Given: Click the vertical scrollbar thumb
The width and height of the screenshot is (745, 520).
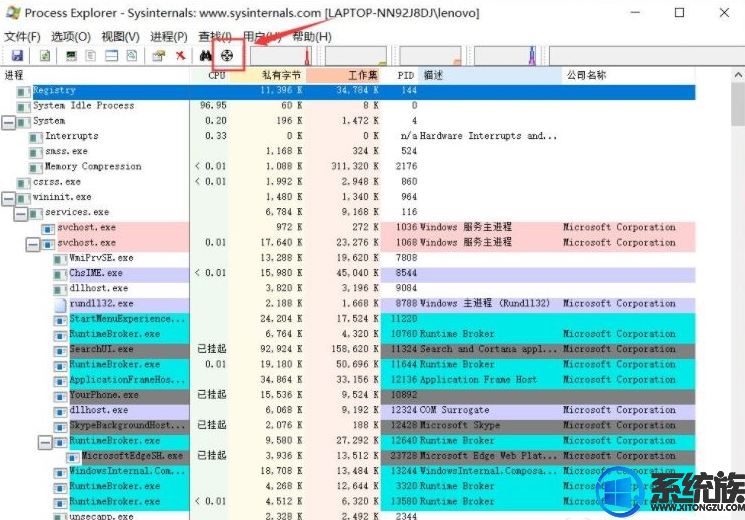Looking at the screenshot, I should pos(738,104).
